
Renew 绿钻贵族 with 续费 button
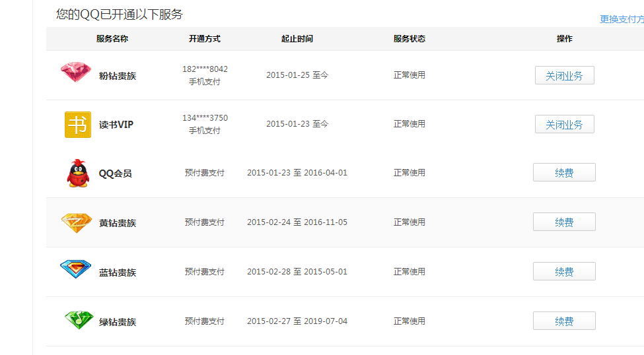coord(564,321)
